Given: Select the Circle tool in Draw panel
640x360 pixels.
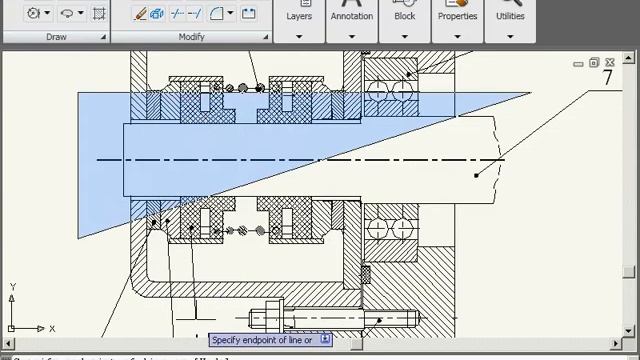Looking at the screenshot, I should pos(33,13).
